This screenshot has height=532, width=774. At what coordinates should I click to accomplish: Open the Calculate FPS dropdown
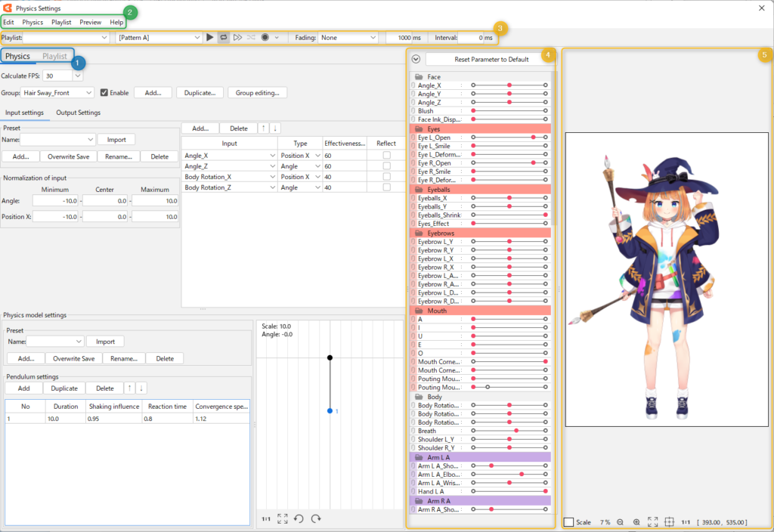(63, 76)
